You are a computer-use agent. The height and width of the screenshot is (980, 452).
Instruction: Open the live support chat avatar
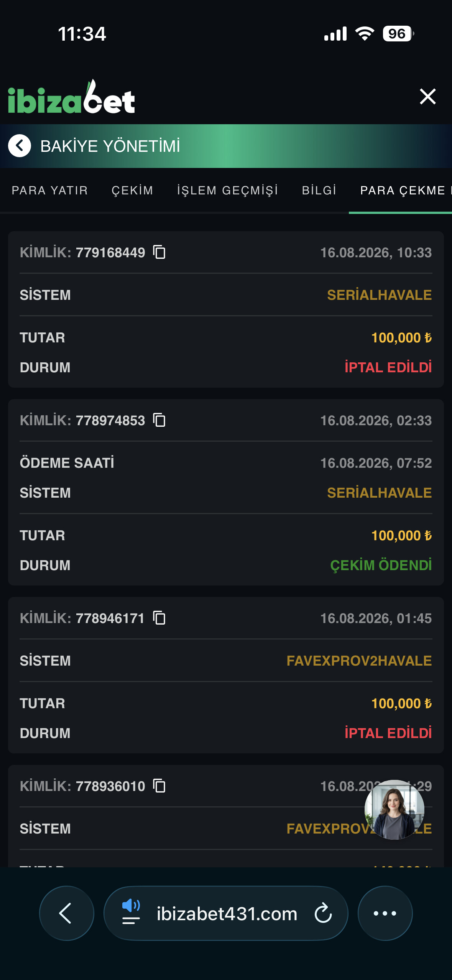pyautogui.click(x=394, y=809)
